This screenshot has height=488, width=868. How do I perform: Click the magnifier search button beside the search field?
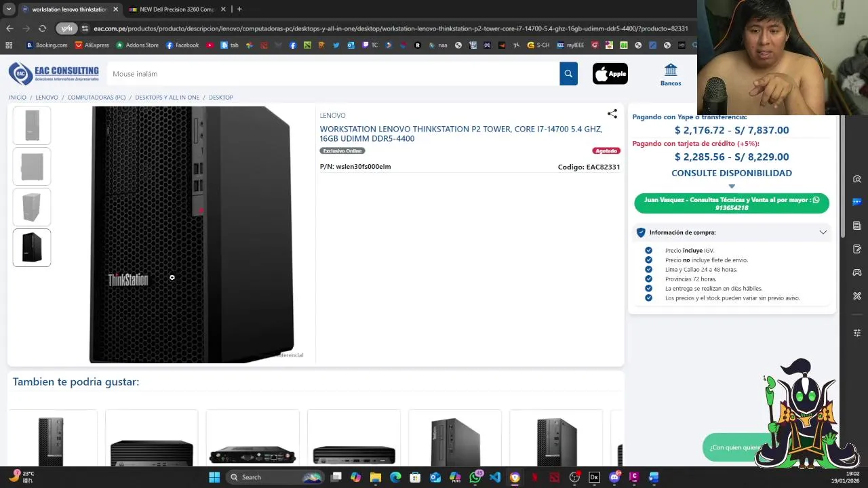click(x=568, y=74)
